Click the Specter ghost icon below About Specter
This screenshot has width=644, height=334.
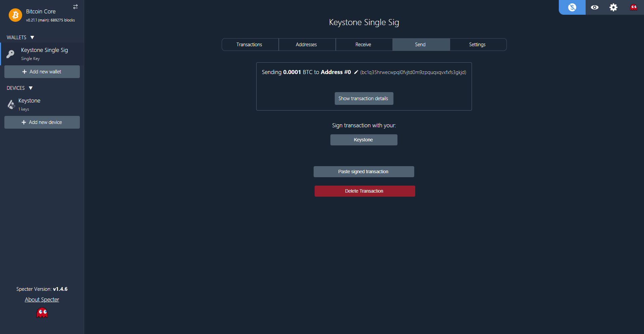click(x=42, y=312)
